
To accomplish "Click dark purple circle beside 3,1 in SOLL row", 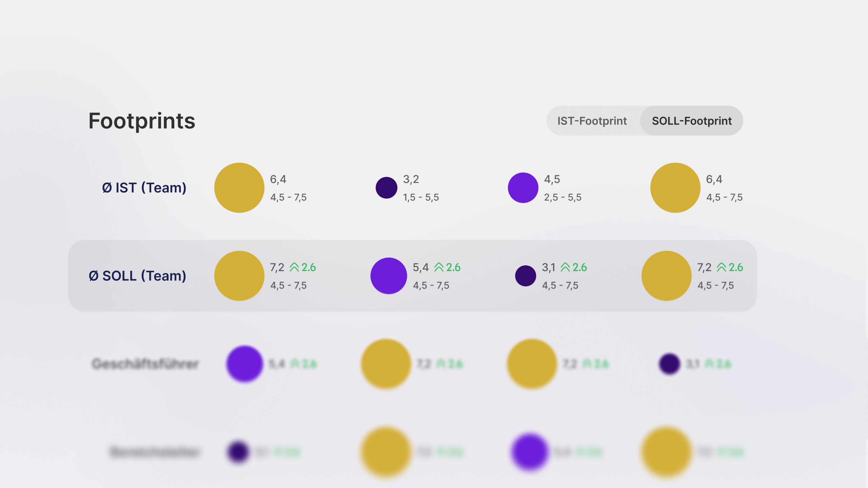I will pyautogui.click(x=526, y=276).
